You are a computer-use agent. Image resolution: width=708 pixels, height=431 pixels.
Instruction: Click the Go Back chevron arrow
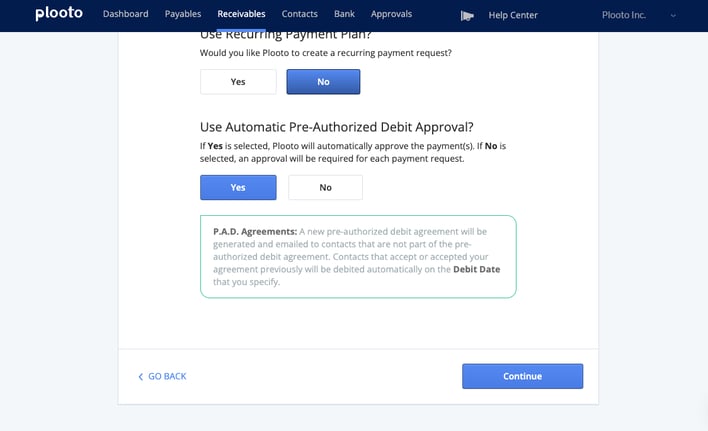tap(140, 376)
